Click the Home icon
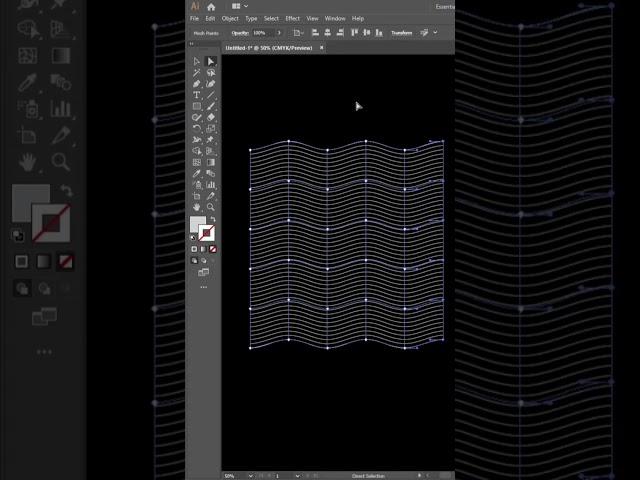This screenshot has height=480, width=640. click(211, 7)
